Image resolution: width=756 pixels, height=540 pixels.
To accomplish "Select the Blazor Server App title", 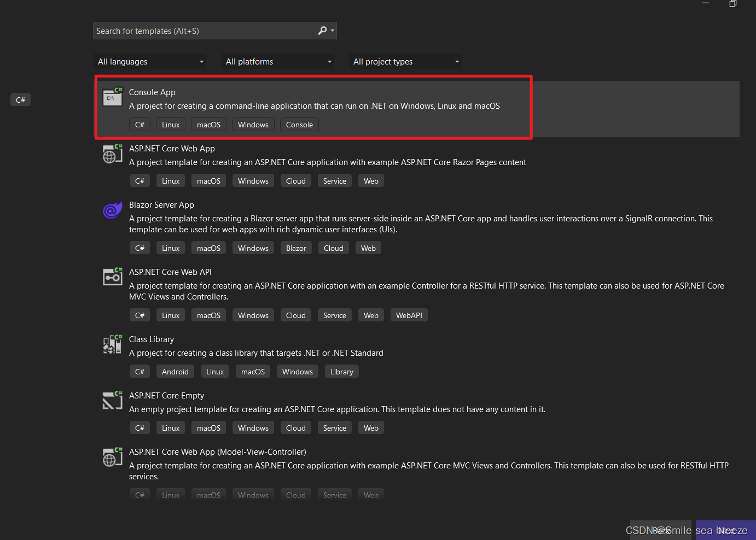I will click(x=161, y=205).
